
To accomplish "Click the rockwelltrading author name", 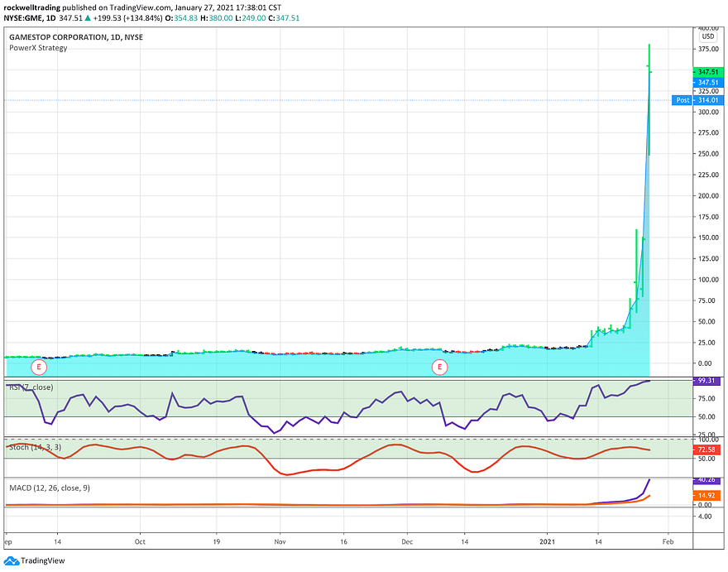I will [x=32, y=8].
